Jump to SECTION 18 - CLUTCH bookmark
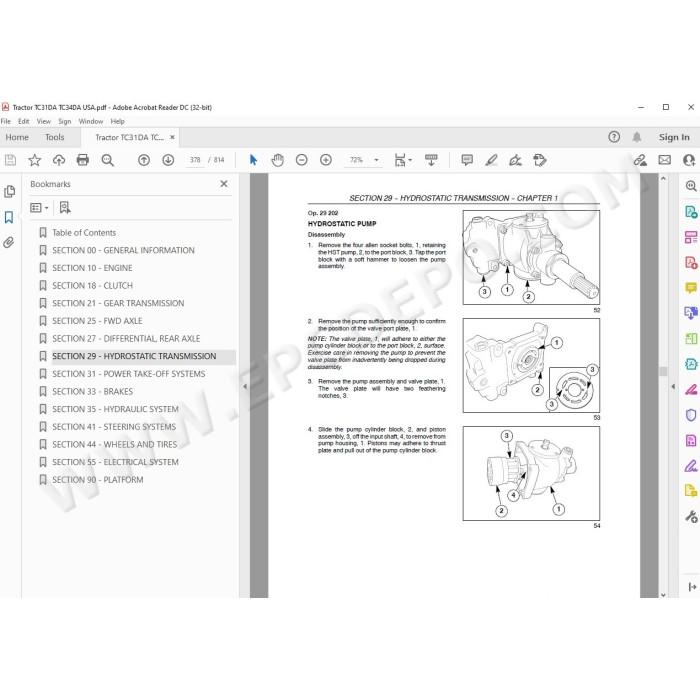The width and height of the screenshot is (700, 700). 92,286
